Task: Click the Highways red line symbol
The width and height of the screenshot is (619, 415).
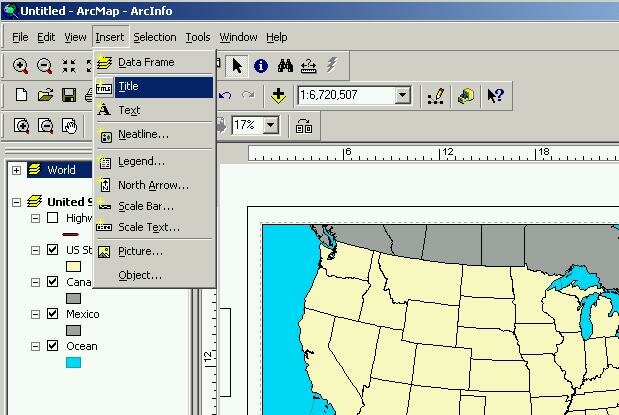Action: [71, 235]
